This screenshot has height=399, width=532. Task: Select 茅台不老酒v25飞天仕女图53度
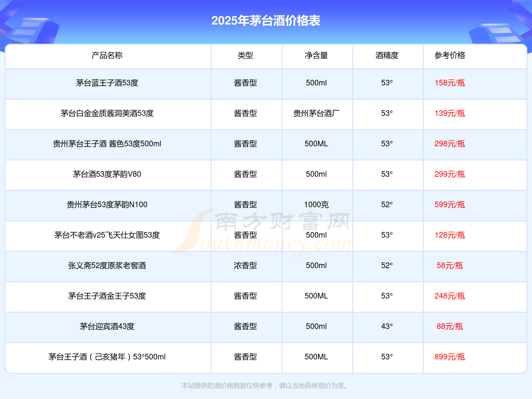107,235
